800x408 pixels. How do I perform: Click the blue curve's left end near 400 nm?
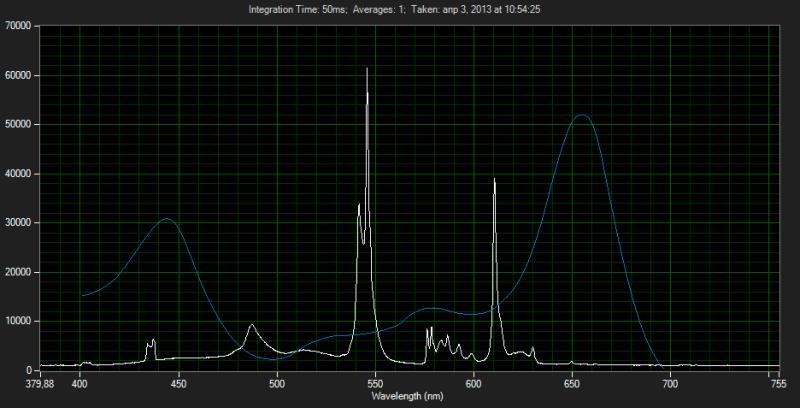(x=83, y=295)
